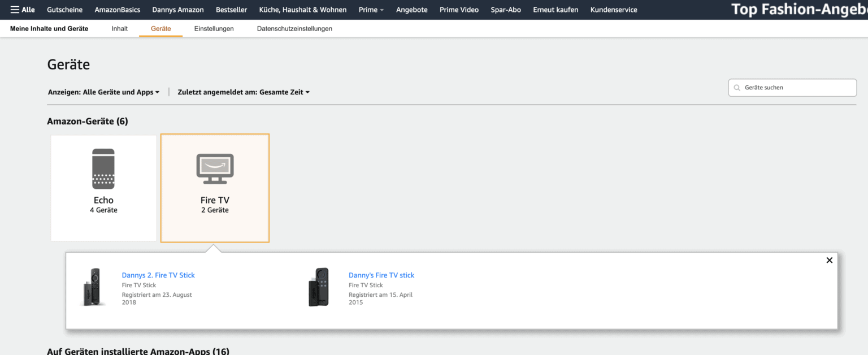Open Kundenservice in the navigation bar

coord(614,10)
